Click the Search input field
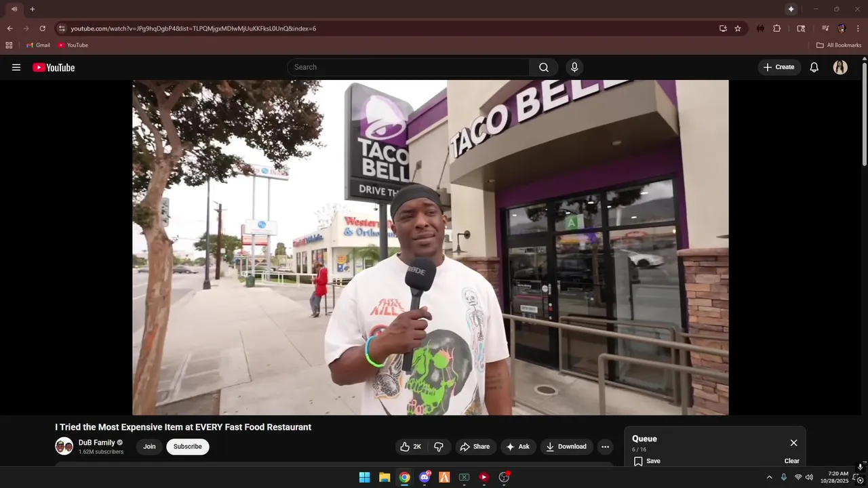Viewport: 868px width, 488px height. pyautogui.click(x=408, y=67)
